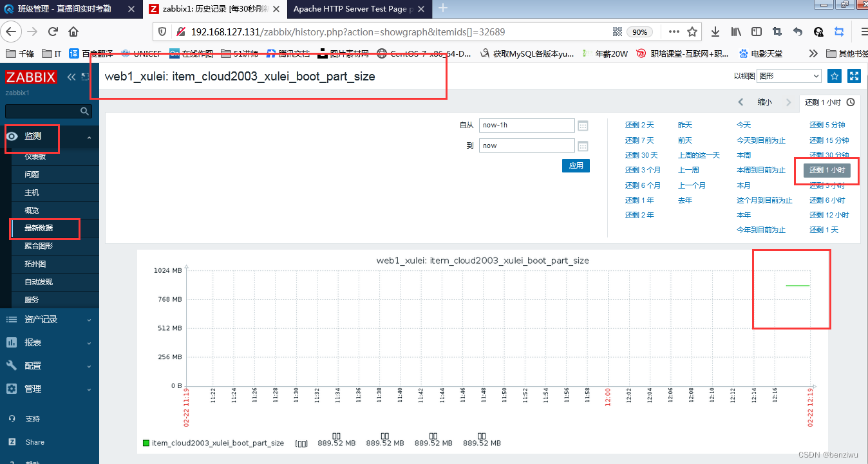Select the 昨天 time range link
The height and width of the screenshot is (464, 868).
[685, 125]
